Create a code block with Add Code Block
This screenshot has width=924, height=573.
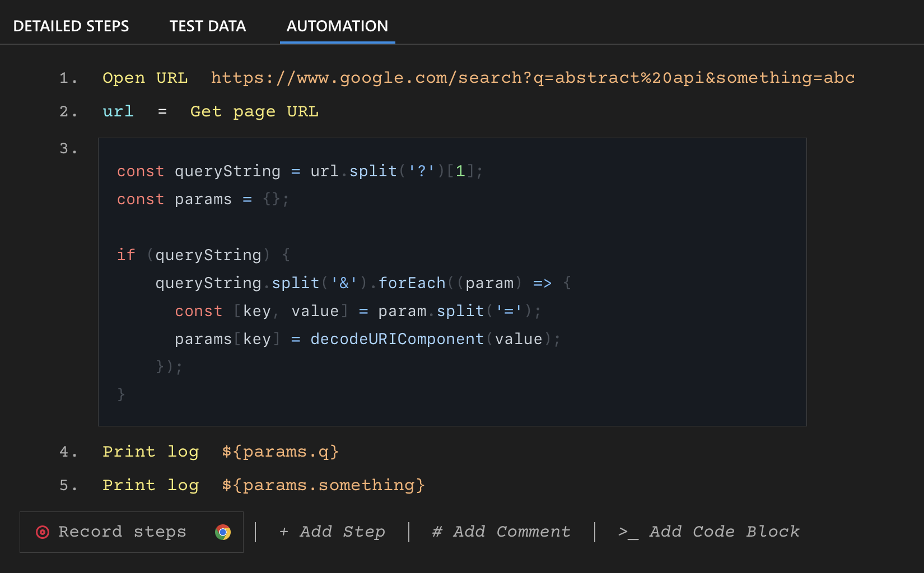pyautogui.click(x=725, y=532)
